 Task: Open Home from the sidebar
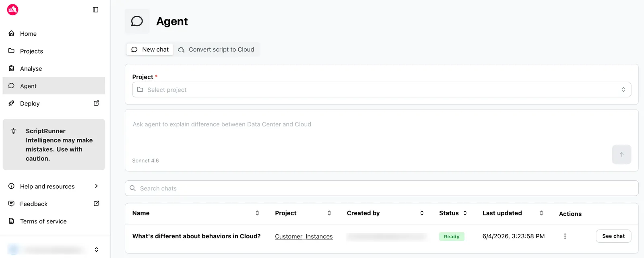(x=54, y=34)
